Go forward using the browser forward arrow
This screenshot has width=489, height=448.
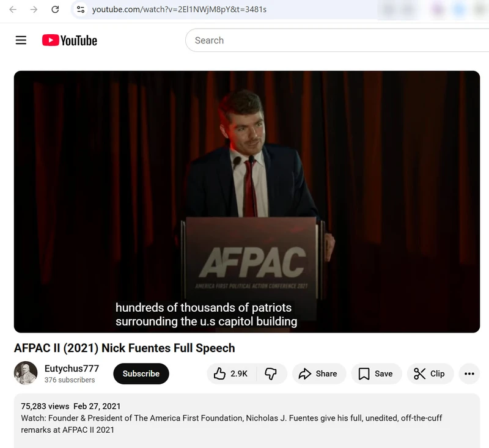[x=34, y=9]
